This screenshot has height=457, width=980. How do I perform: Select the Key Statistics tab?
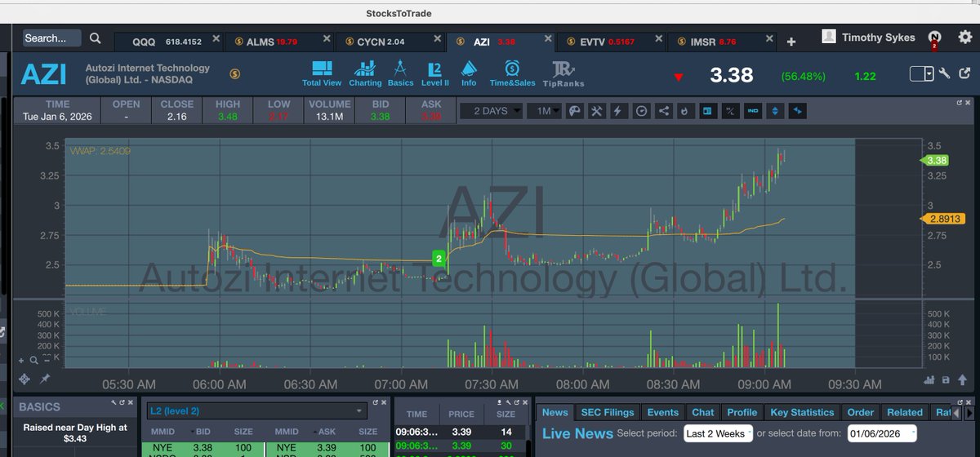click(x=802, y=412)
